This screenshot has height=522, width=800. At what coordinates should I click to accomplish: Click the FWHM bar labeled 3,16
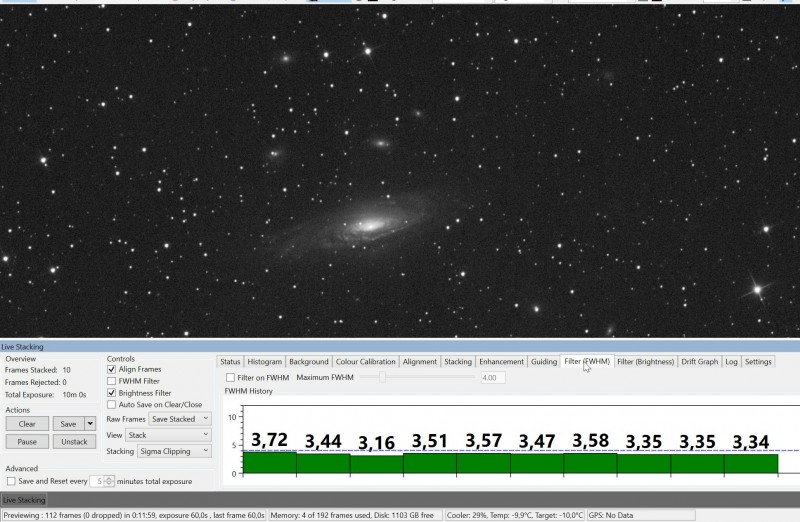[x=377, y=464]
